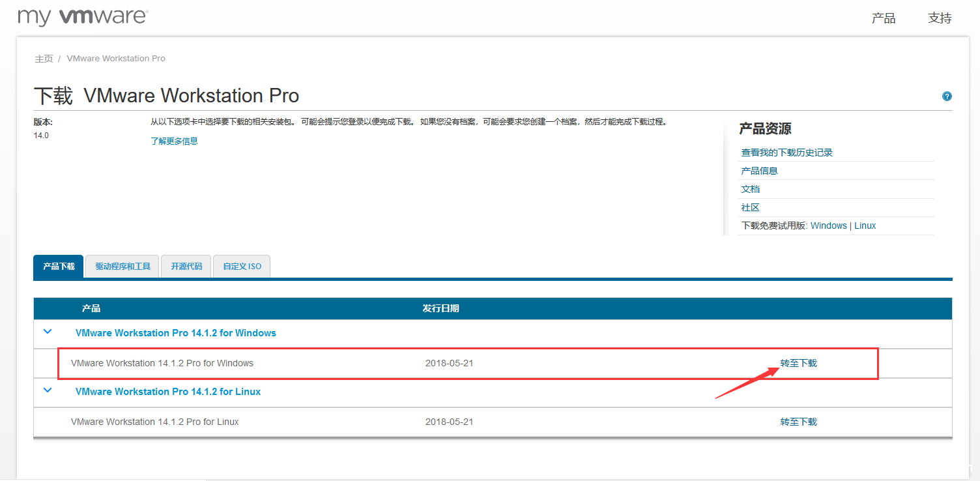980x481 pixels.
Task: Click 转至下载 for Linux version
Action: point(798,422)
